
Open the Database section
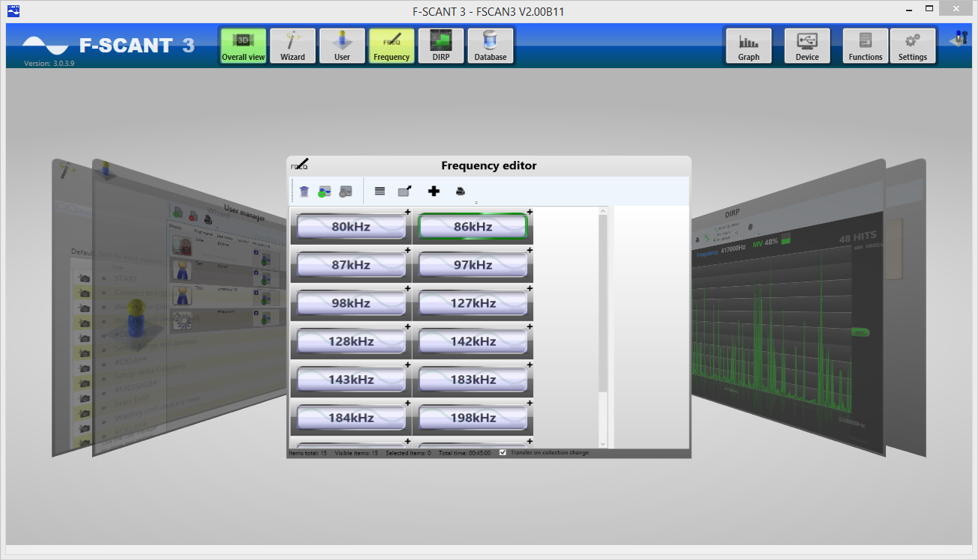[490, 46]
